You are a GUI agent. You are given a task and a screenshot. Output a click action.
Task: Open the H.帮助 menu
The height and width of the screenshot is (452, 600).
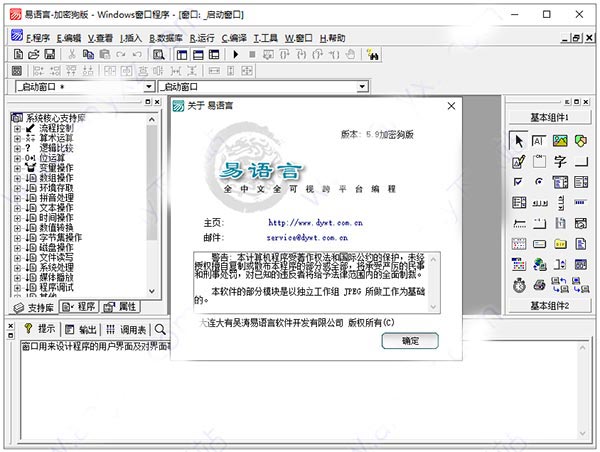pyautogui.click(x=333, y=38)
